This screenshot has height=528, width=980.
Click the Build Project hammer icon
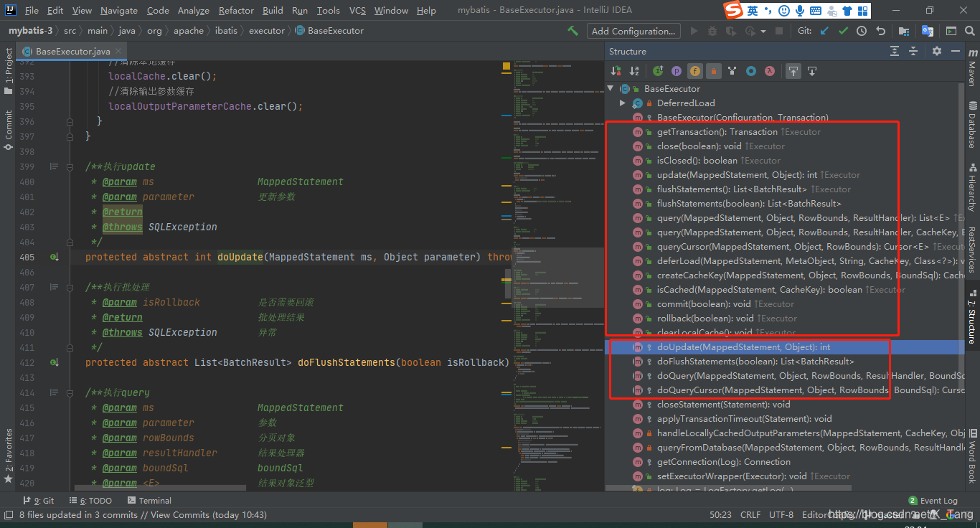click(573, 31)
